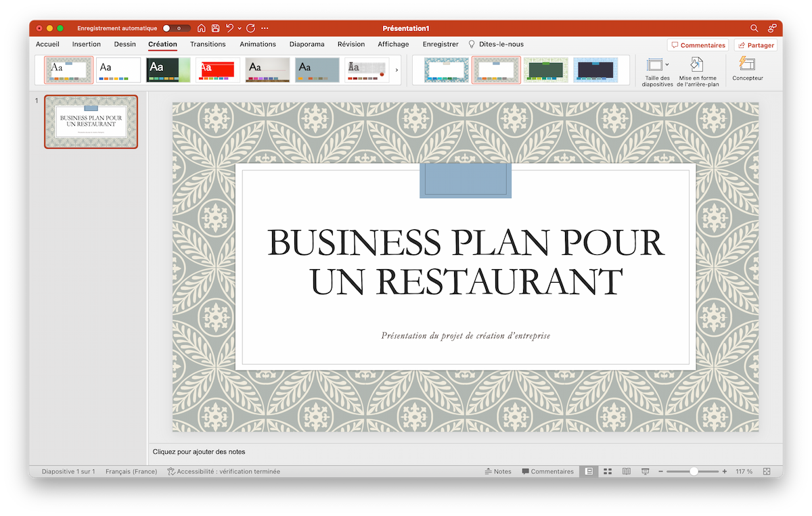Open the Animations ribbon tab

click(258, 44)
